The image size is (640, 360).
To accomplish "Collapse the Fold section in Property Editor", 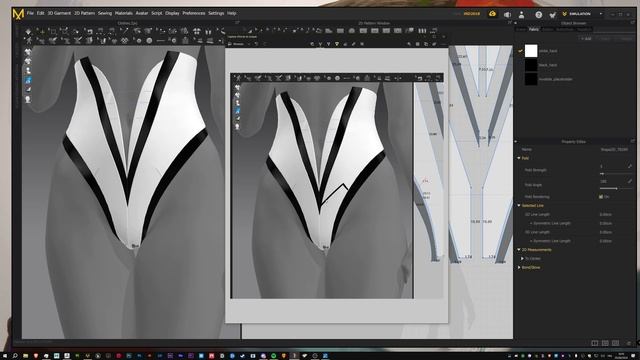I will 519,158.
